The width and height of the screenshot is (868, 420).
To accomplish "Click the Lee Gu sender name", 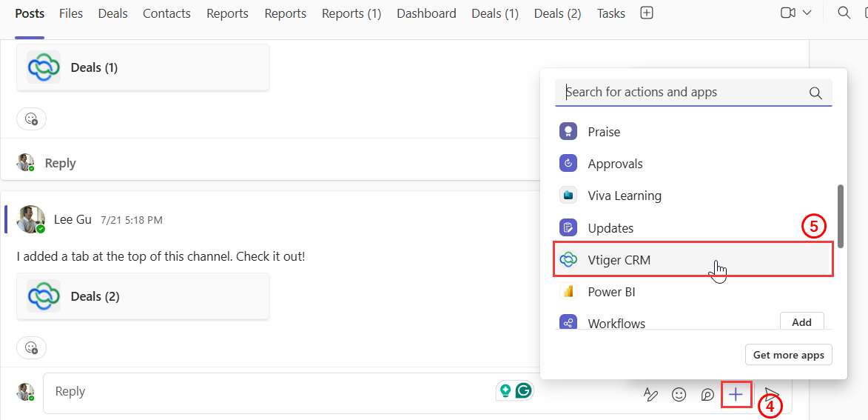I will point(73,219).
